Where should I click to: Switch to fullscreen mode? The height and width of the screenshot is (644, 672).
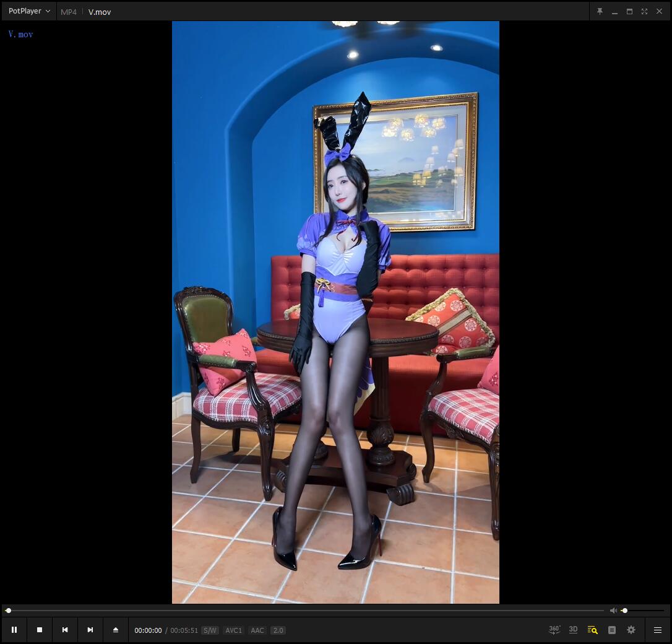pos(644,12)
